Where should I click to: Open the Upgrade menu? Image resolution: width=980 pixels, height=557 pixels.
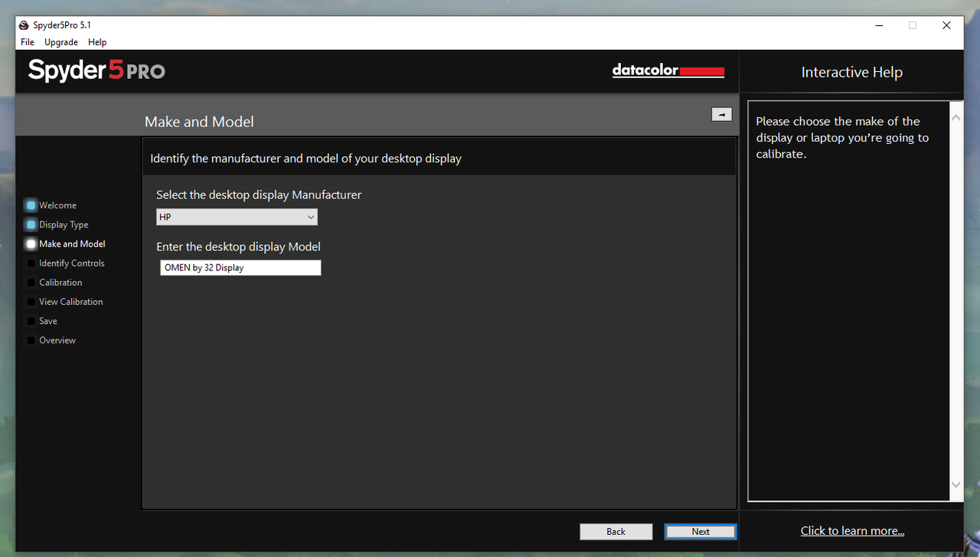click(x=61, y=42)
